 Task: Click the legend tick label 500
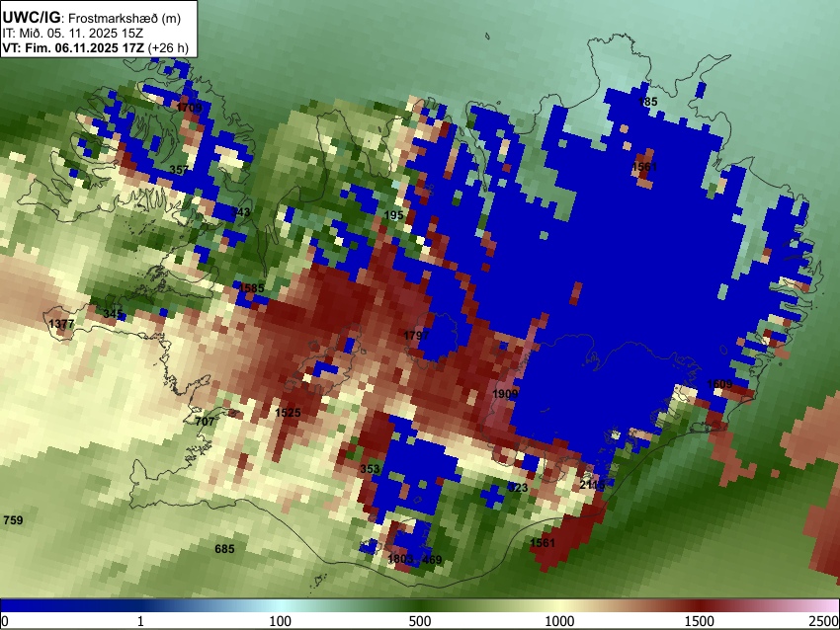(419, 621)
